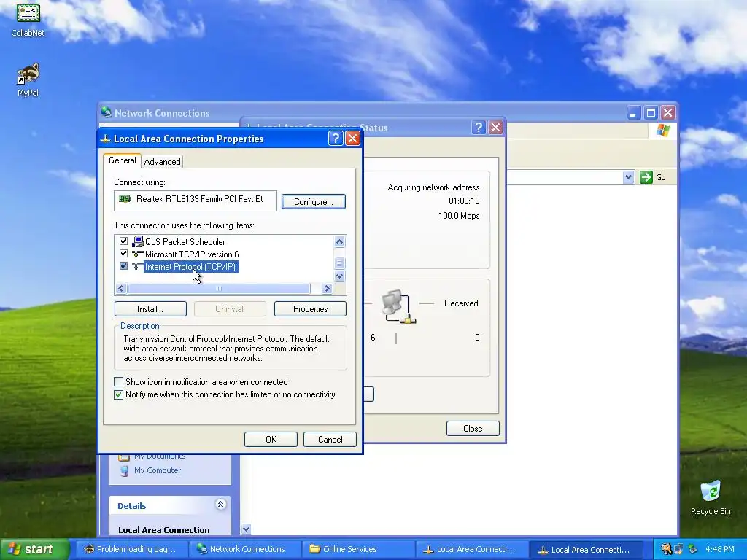Click the Windows flag logo in Network Connections
Viewport: 747px width, 560px height.
click(x=662, y=131)
